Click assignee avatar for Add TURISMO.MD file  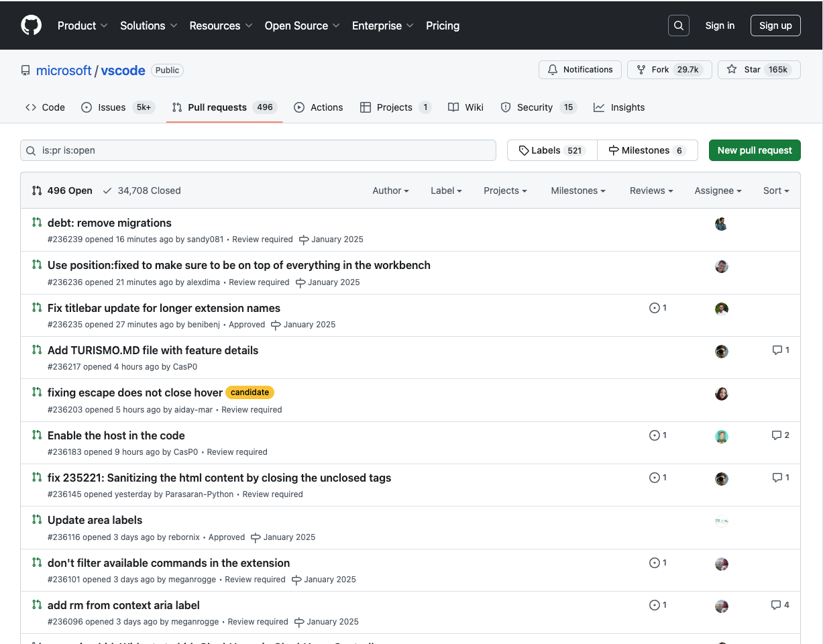(722, 352)
